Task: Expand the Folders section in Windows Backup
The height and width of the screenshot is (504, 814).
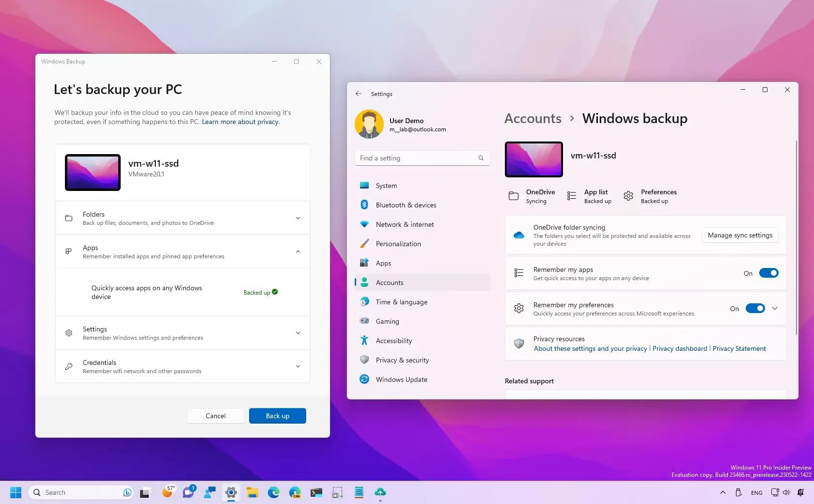Action: [x=298, y=218]
